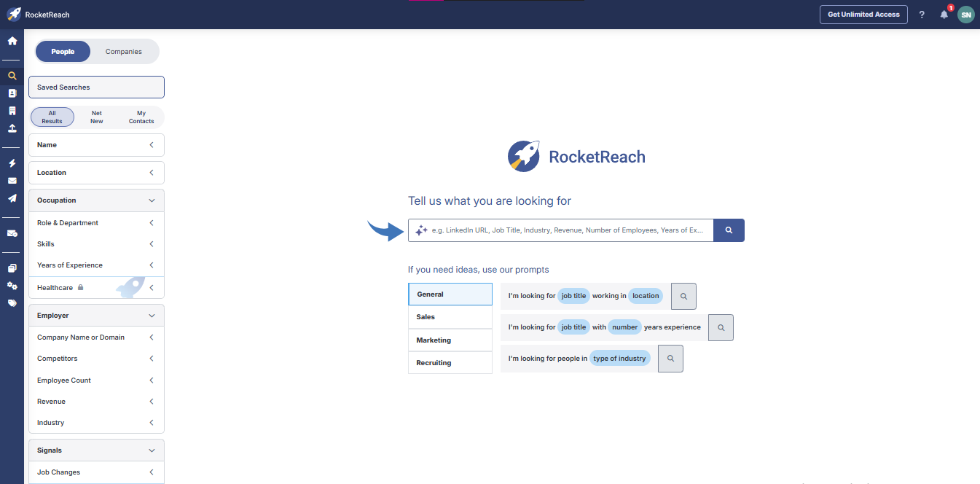Click the 'number' chip in second prompt

click(624, 327)
